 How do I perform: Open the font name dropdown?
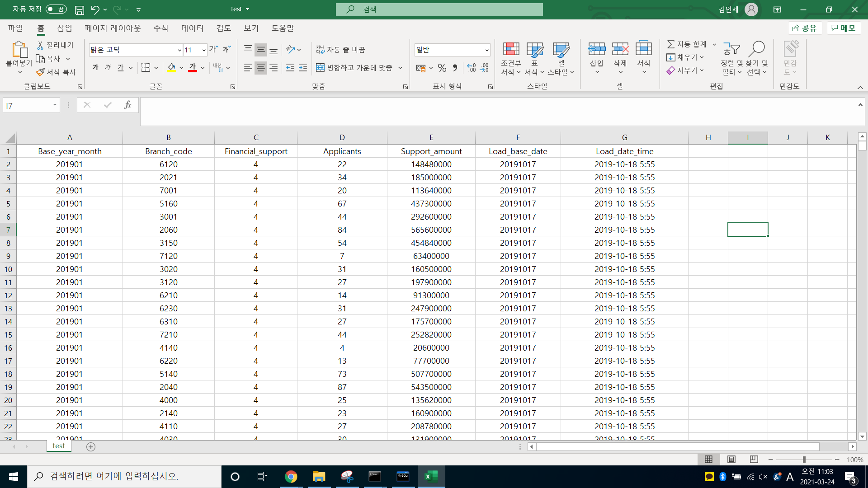coord(179,50)
